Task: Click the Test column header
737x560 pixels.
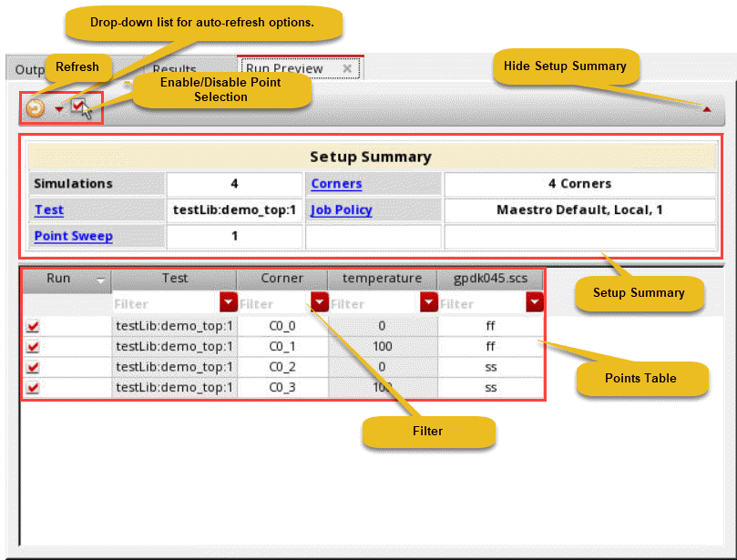Action: point(174,279)
